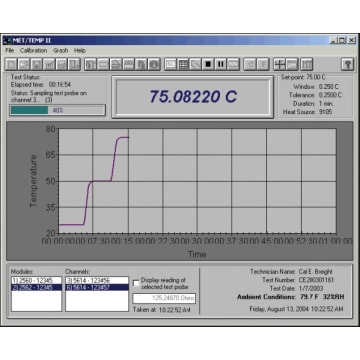Open the File menu
The image size is (360, 360).
[9, 51]
